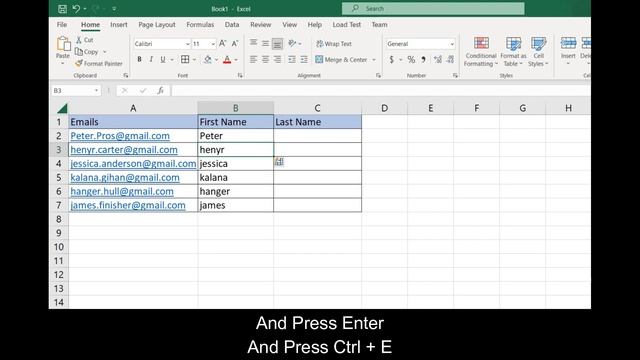
Task: Switch to the View tab
Action: click(x=289, y=24)
